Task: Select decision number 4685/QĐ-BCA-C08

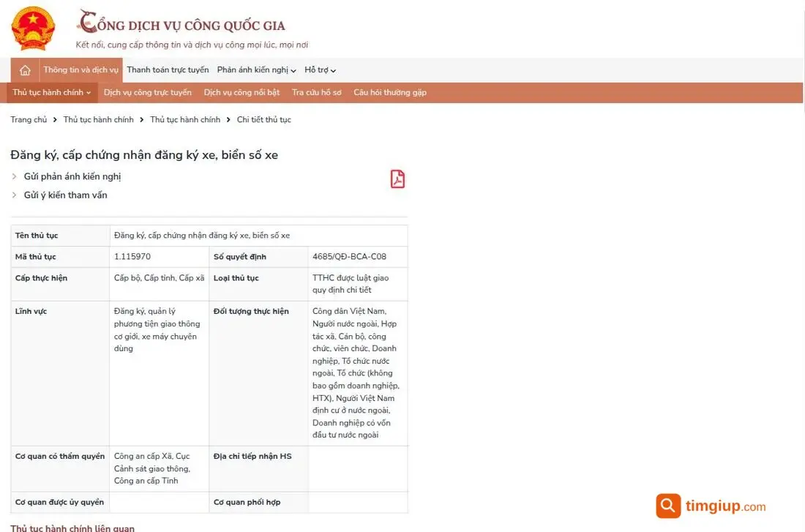Action: pyautogui.click(x=349, y=257)
